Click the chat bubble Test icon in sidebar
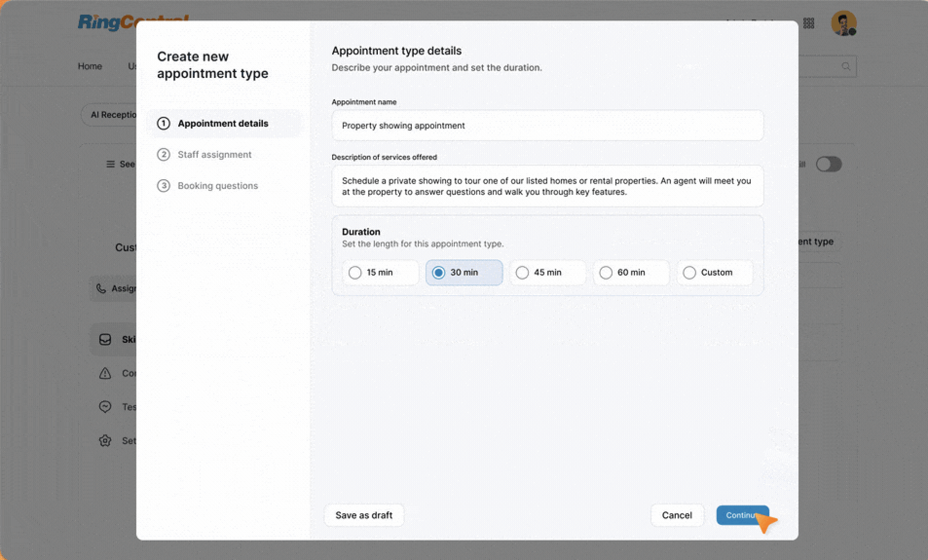The image size is (928, 560). (105, 407)
